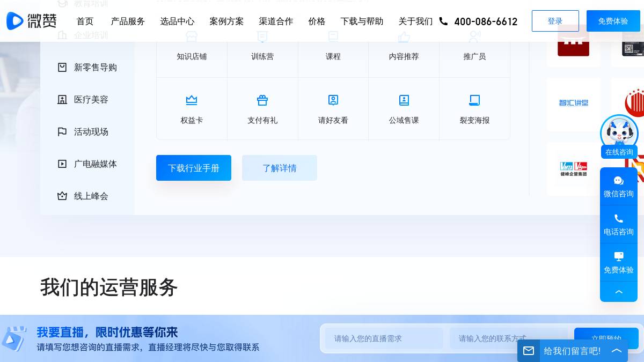This screenshot has height=362, width=644.
Task: Open the 裂变海报 icon
Action: tap(474, 100)
